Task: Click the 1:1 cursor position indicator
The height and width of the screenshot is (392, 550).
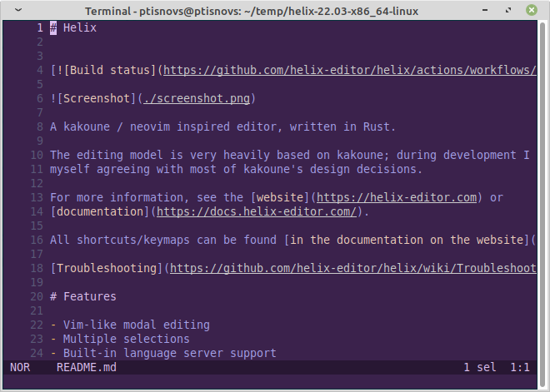Action: click(520, 368)
